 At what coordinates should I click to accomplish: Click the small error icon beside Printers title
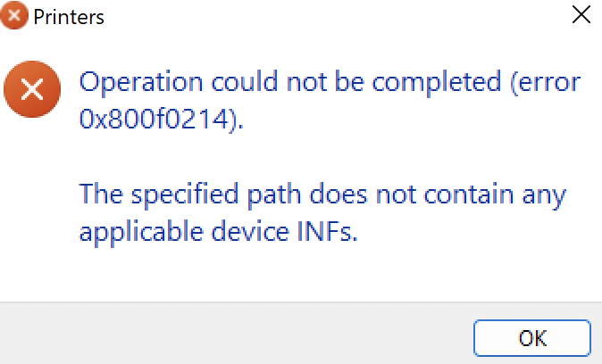tap(14, 15)
